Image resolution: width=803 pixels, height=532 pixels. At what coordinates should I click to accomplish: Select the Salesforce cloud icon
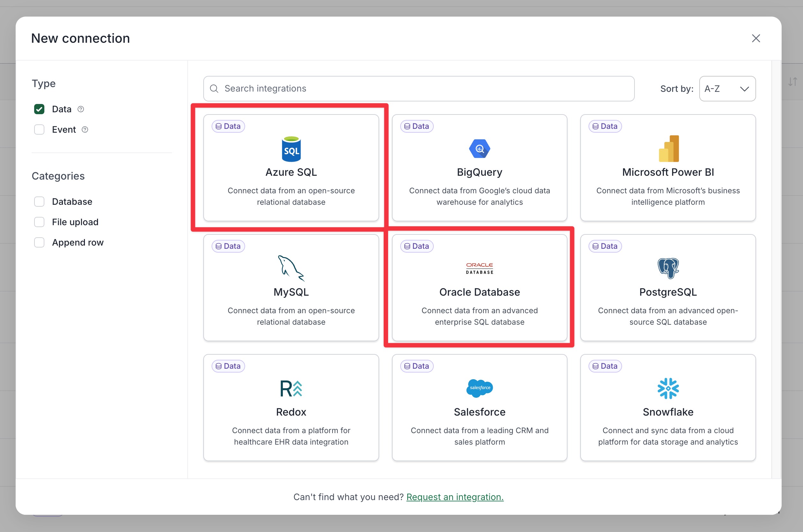[x=479, y=388]
